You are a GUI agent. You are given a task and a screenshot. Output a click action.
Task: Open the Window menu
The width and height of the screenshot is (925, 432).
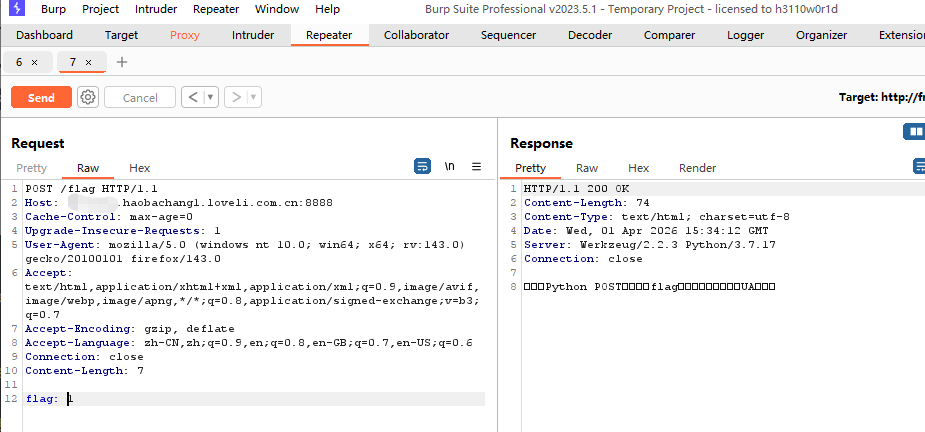(x=277, y=9)
